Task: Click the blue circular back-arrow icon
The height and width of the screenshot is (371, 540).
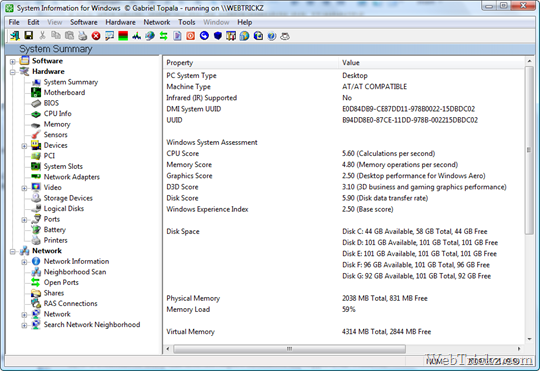Action: pyautogui.click(x=204, y=35)
